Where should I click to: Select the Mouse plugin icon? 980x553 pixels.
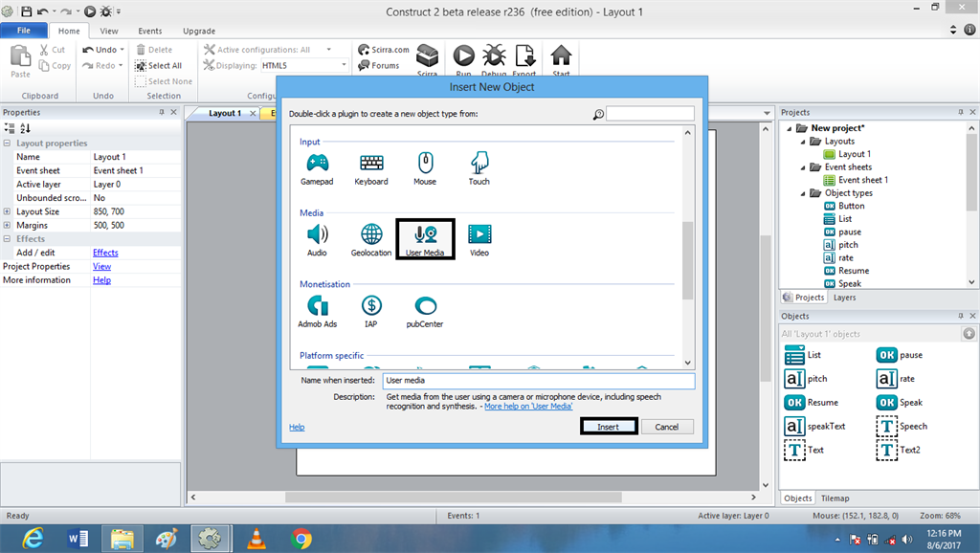click(x=425, y=163)
